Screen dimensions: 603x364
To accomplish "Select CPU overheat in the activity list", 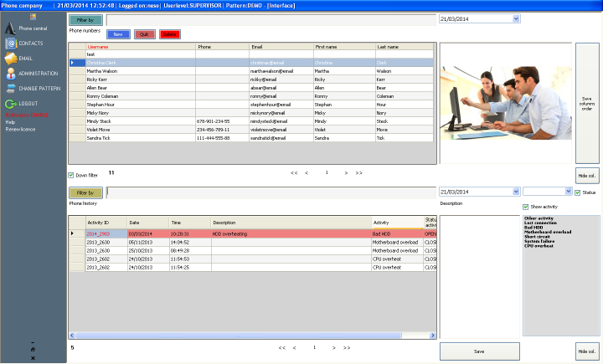I will [539, 246].
